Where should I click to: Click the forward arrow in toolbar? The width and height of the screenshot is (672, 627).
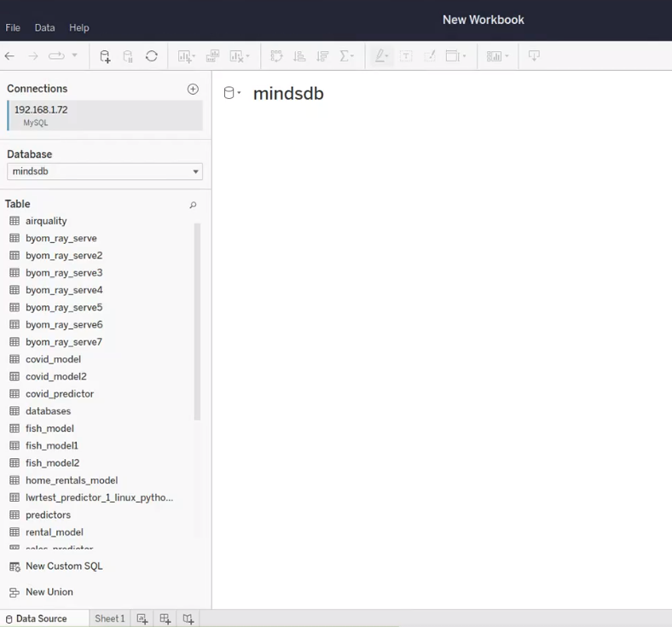coord(33,55)
